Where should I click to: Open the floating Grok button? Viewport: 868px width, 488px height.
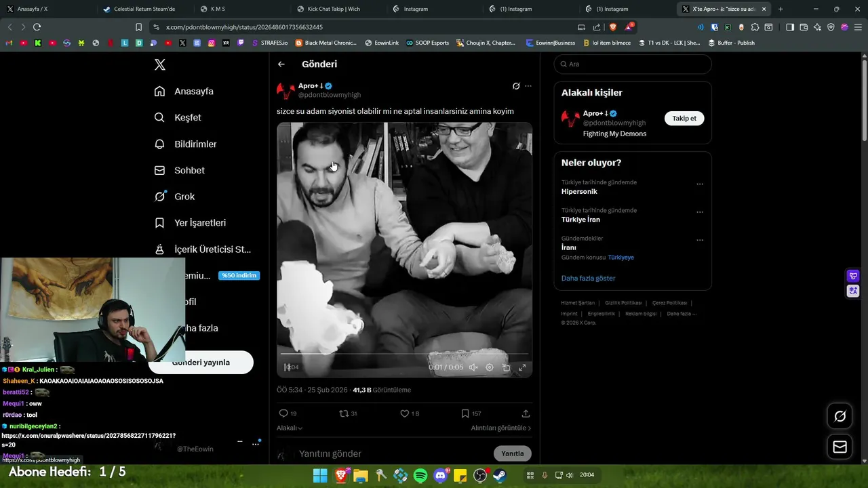coord(840,417)
